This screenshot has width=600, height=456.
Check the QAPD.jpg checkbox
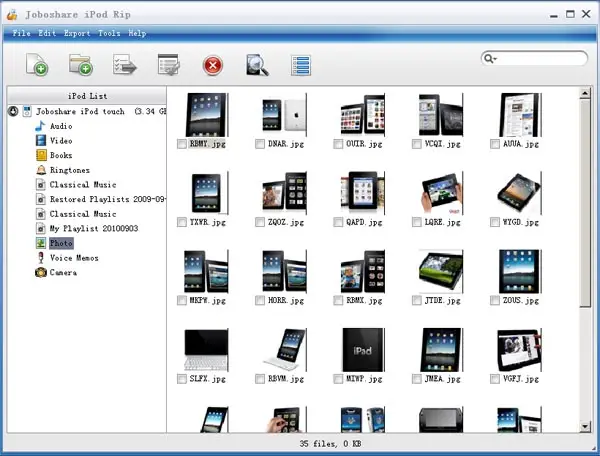pos(338,222)
